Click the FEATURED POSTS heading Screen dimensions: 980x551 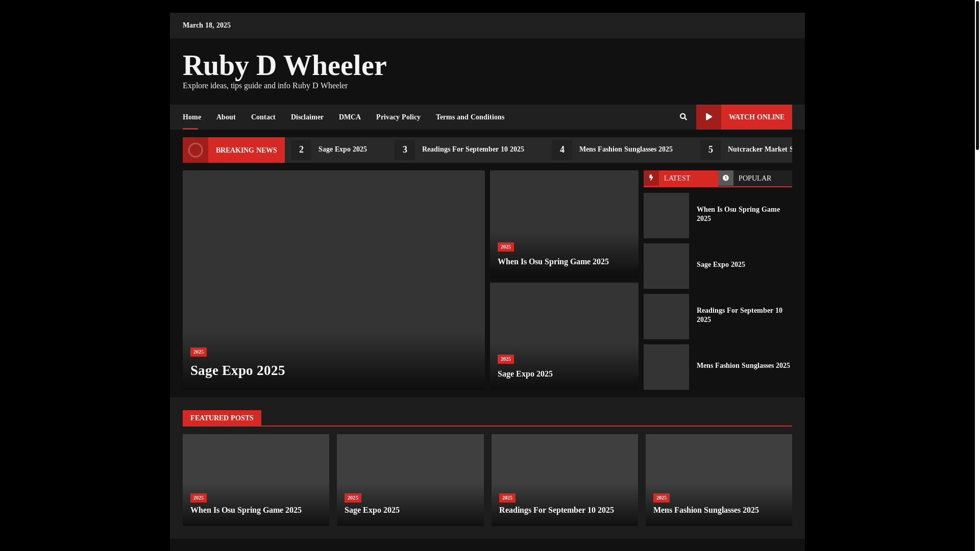[222, 418]
